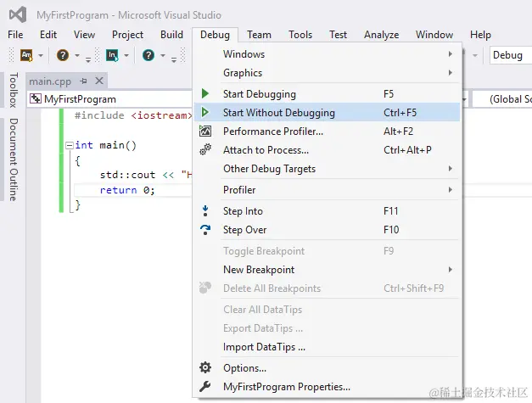Screen dimensions: 532x403
Task: Click the Step Over curved arrow icon
Action: [205, 230]
